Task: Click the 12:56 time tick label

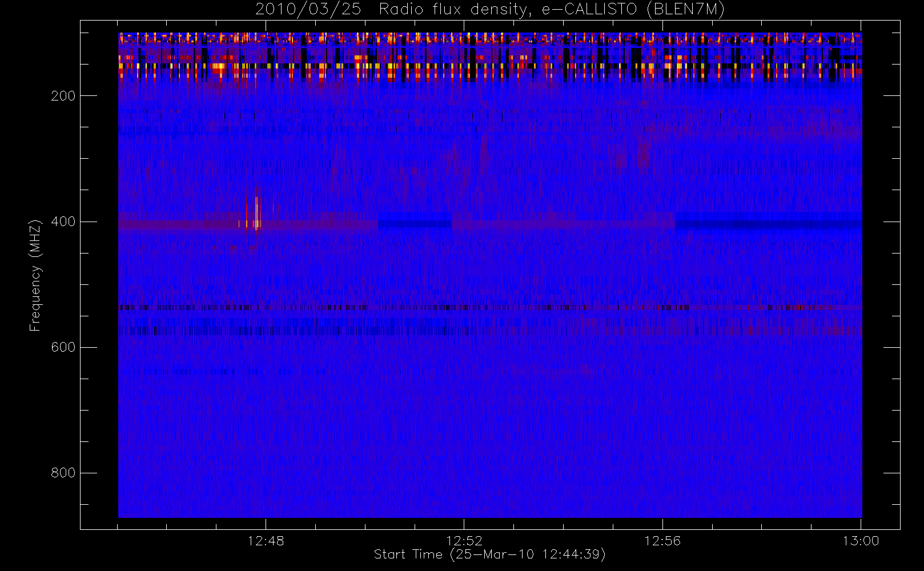Action: (662, 541)
